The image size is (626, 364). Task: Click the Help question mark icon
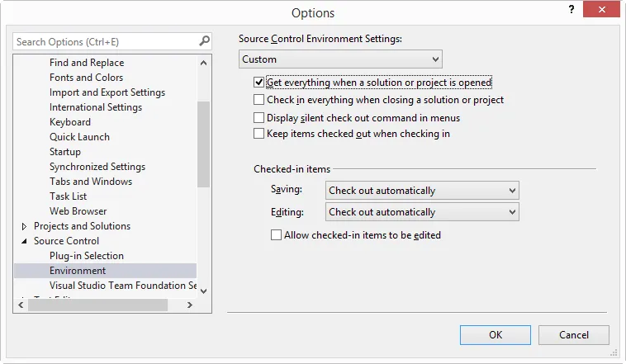[571, 9]
